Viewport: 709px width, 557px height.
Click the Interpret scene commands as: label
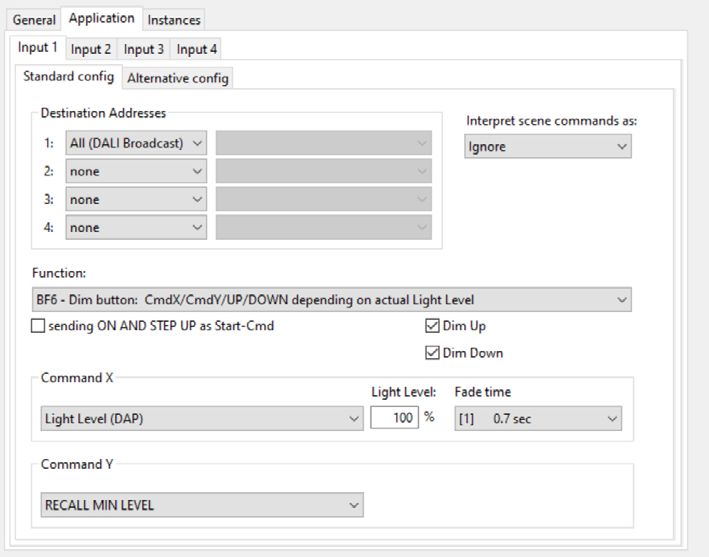click(551, 121)
